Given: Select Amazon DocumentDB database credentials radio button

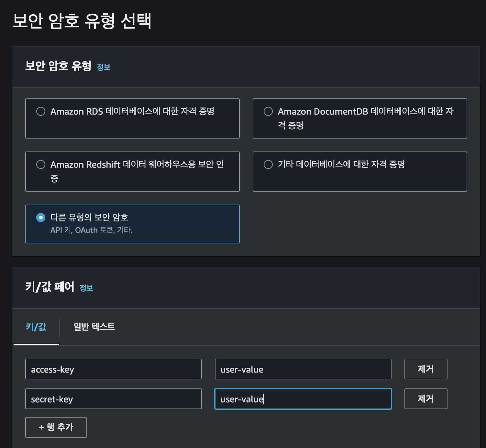Looking at the screenshot, I should (x=268, y=111).
